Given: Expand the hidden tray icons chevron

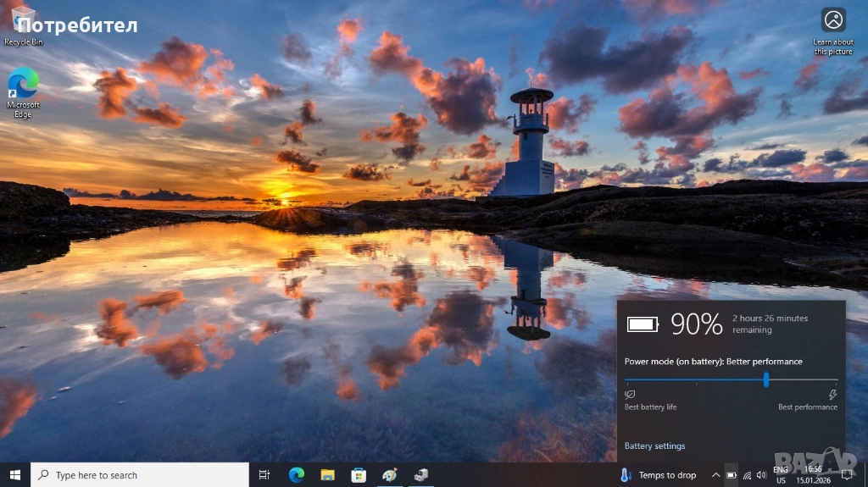Looking at the screenshot, I should pos(715,475).
